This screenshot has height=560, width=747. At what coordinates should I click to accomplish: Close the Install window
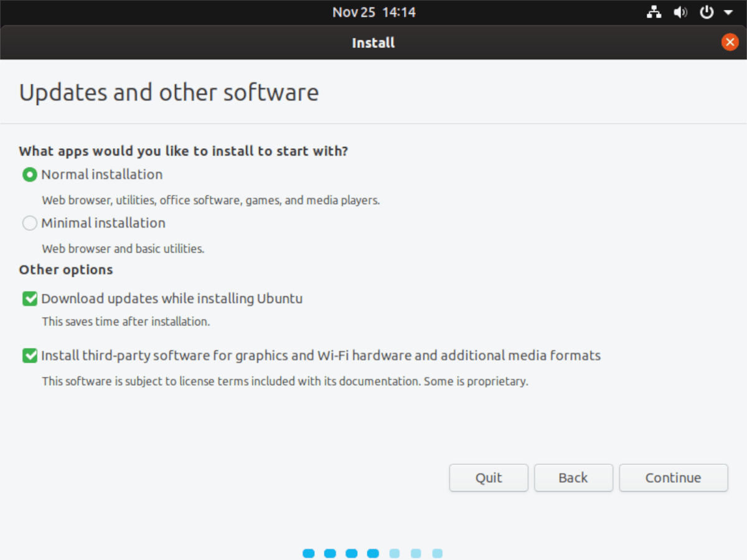(729, 42)
